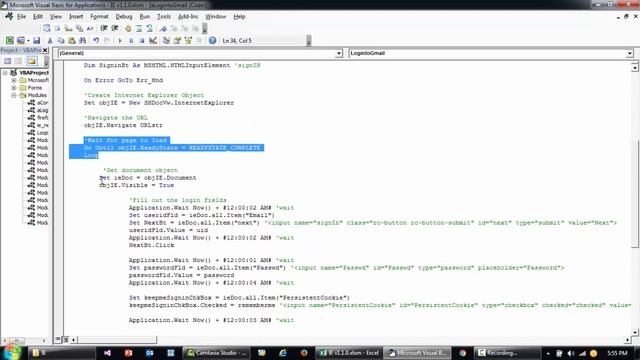The width and height of the screenshot is (640, 360).
Task: Open the dropdown arrow beside Insert UserForm
Action: tap(28, 40)
